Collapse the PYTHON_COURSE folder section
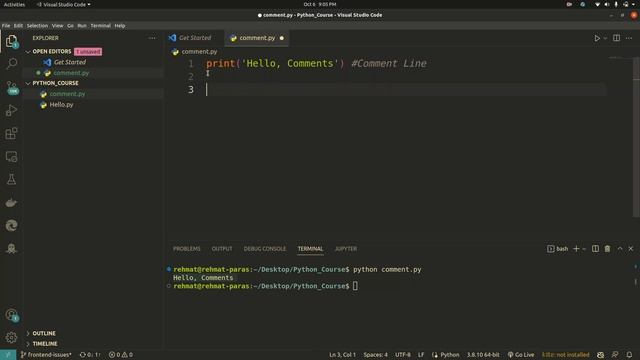640x360 pixels. pos(56,83)
